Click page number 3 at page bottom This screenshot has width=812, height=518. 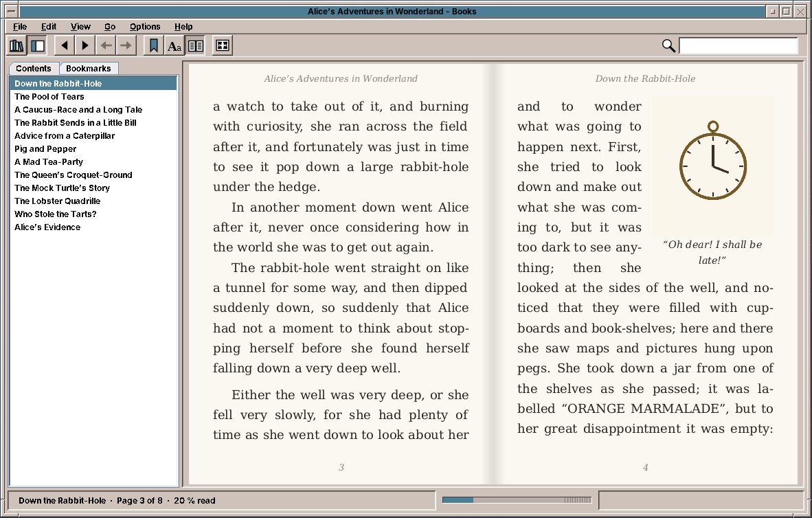click(x=341, y=467)
